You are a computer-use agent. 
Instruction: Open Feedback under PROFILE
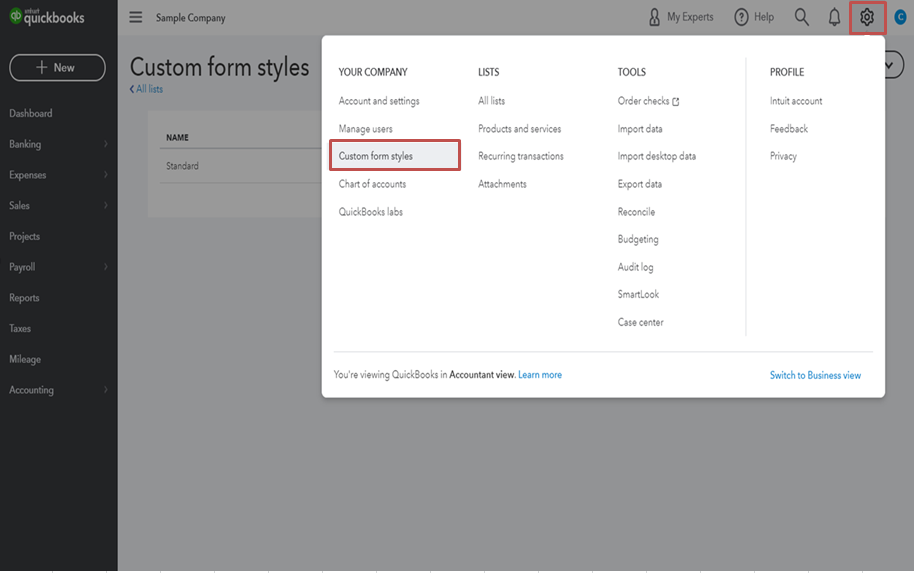(x=789, y=129)
